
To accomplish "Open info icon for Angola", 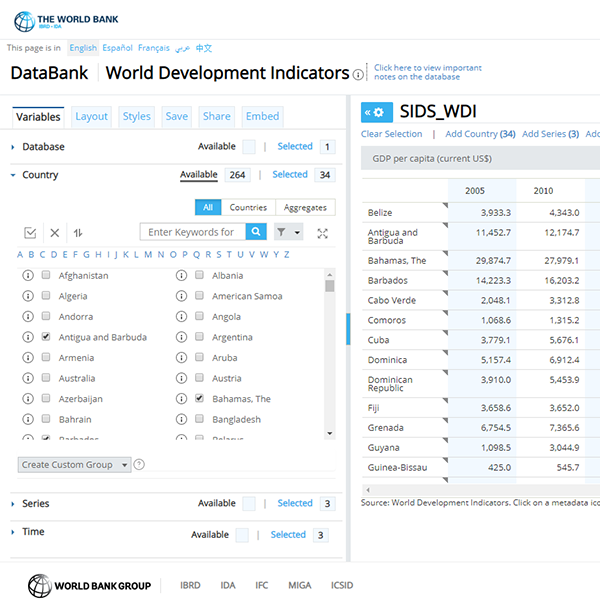I will [x=181, y=316].
